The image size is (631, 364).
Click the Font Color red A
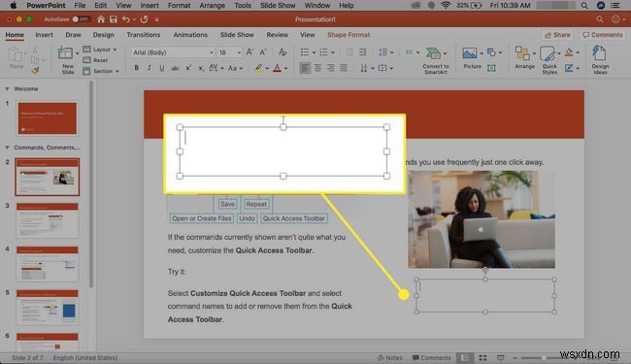coord(277,68)
